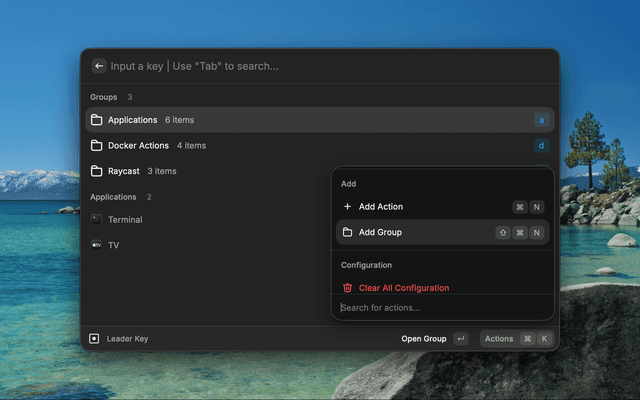Click the "d" key badge on Docker Actions
640x400 pixels.
pyautogui.click(x=541, y=146)
